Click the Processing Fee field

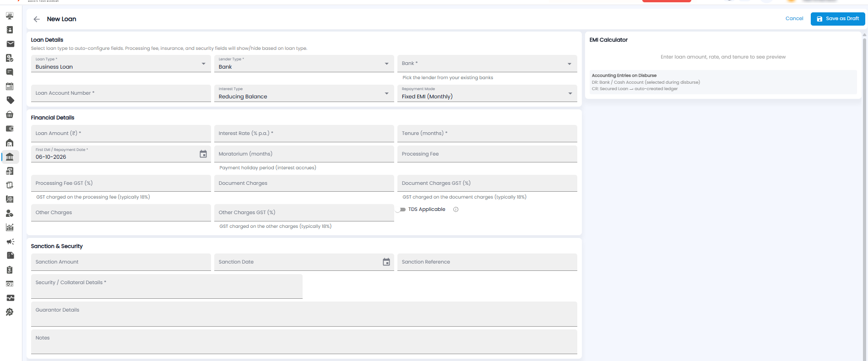(x=487, y=154)
